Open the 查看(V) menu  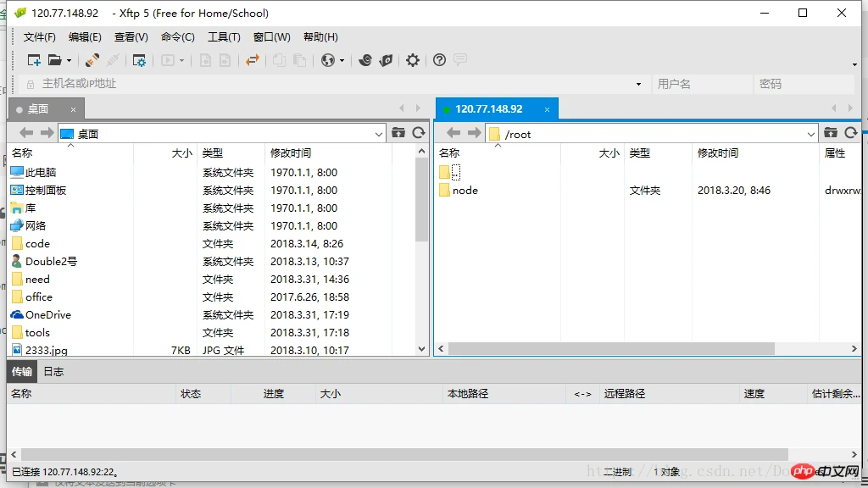[x=131, y=37]
